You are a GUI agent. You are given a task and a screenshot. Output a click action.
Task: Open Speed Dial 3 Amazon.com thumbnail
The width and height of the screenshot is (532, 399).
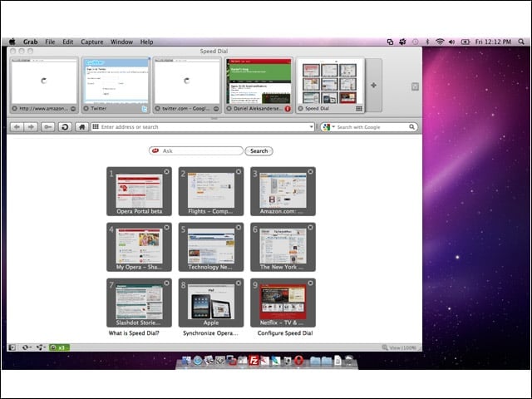click(283, 191)
